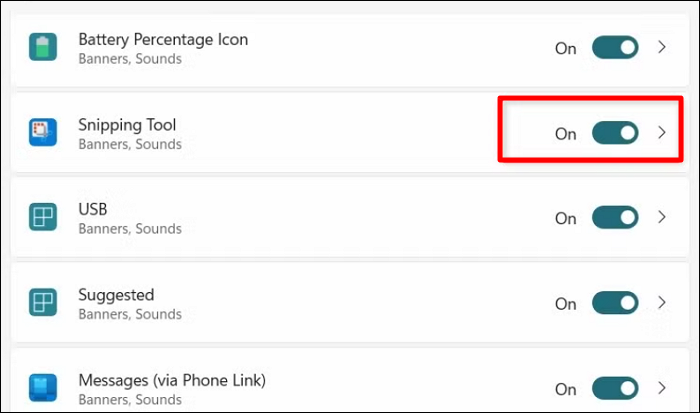The height and width of the screenshot is (413, 700).
Task: Click the Messages (via Phone Link) title
Action: click(172, 380)
